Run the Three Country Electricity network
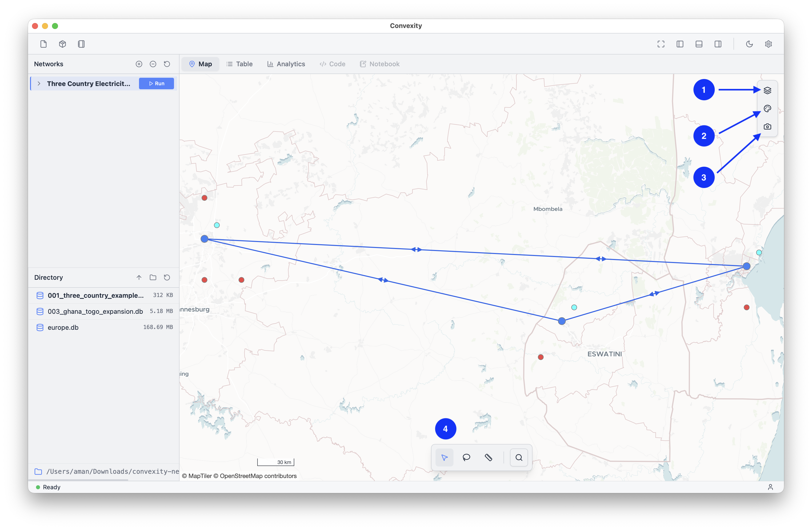The image size is (812, 530). pyautogui.click(x=156, y=83)
